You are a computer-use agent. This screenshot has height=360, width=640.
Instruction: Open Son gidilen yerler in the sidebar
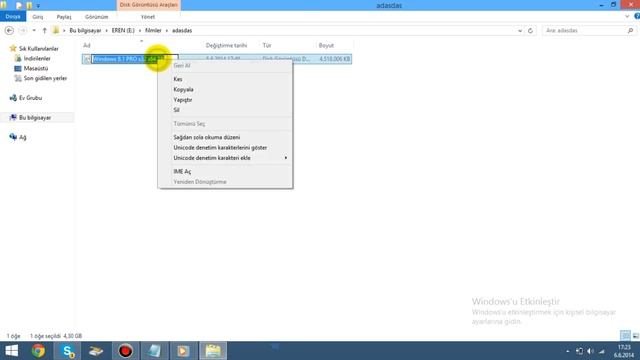[x=45, y=78]
